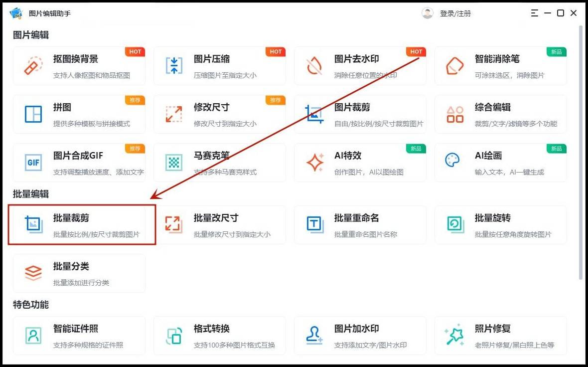This screenshot has width=588, height=367.
Task: Click the text 创作图片，AI以图绘图
Action: (369, 172)
